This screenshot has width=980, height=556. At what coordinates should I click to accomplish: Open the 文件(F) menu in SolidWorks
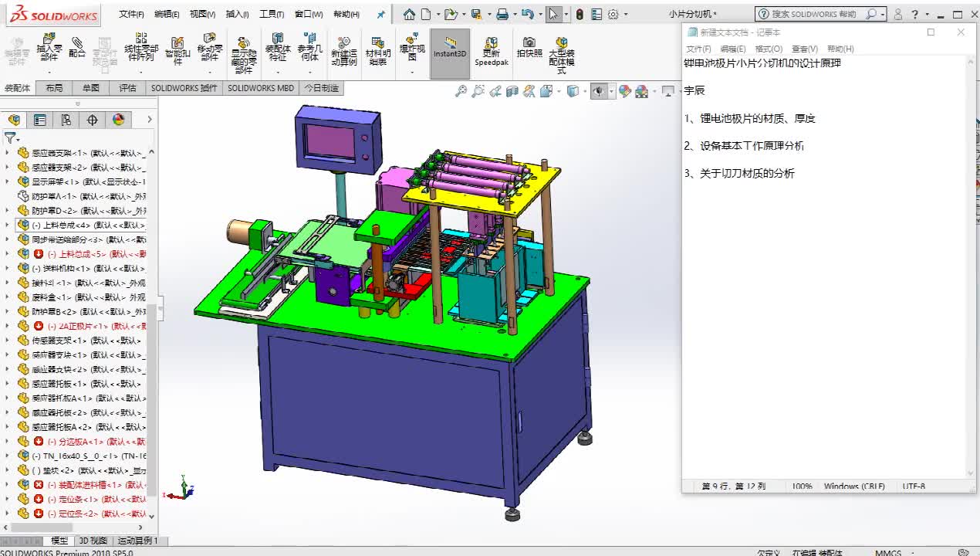[132, 14]
